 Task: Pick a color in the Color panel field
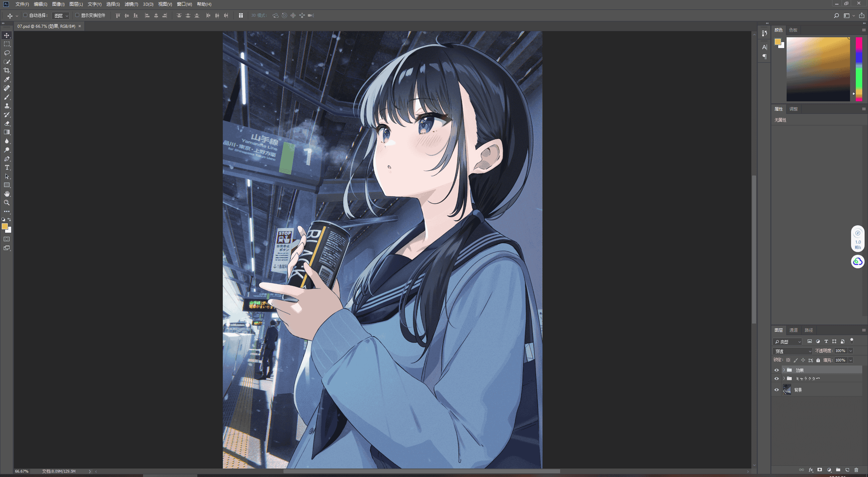(818, 69)
